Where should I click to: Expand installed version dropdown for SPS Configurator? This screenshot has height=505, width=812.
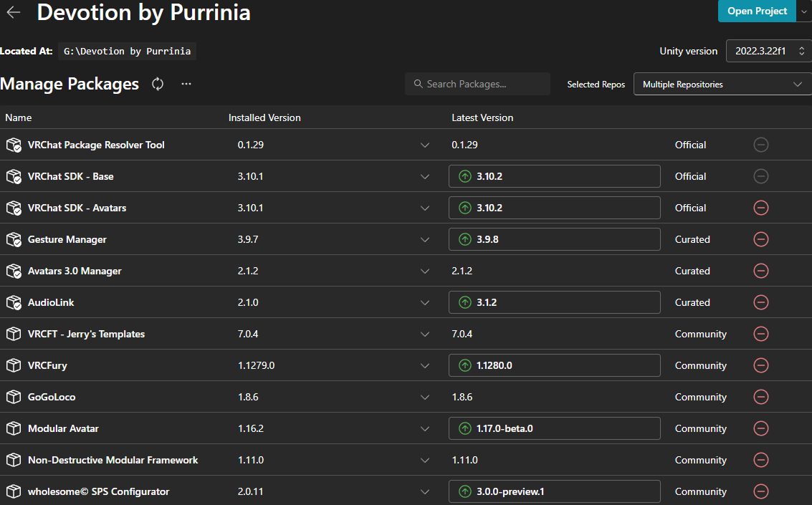click(425, 492)
